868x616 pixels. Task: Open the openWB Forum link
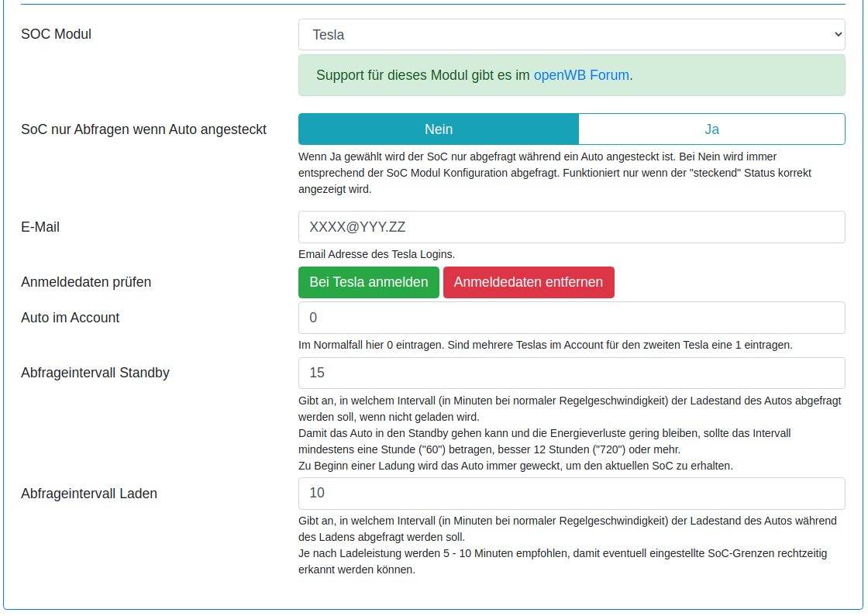[581, 75]
